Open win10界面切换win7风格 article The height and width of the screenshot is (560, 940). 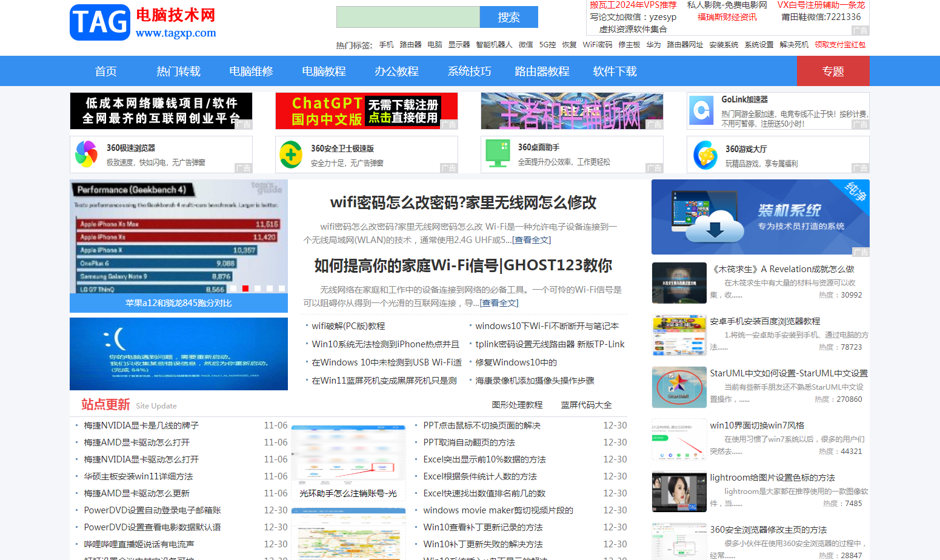(x=757, y=425)
